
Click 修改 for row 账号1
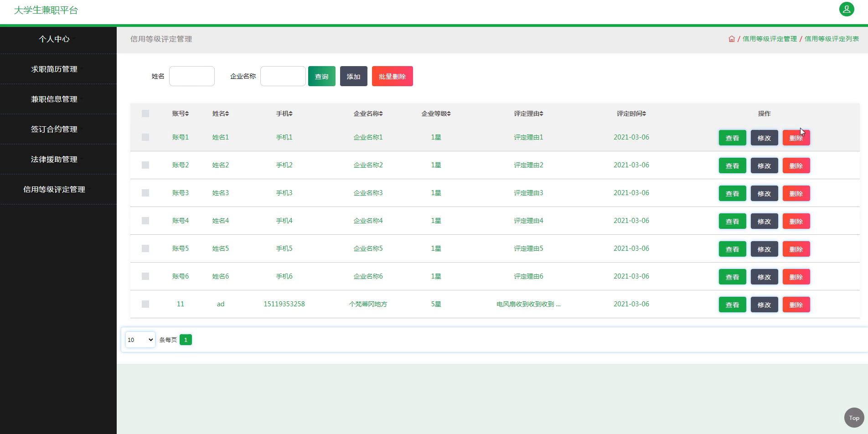765,138
